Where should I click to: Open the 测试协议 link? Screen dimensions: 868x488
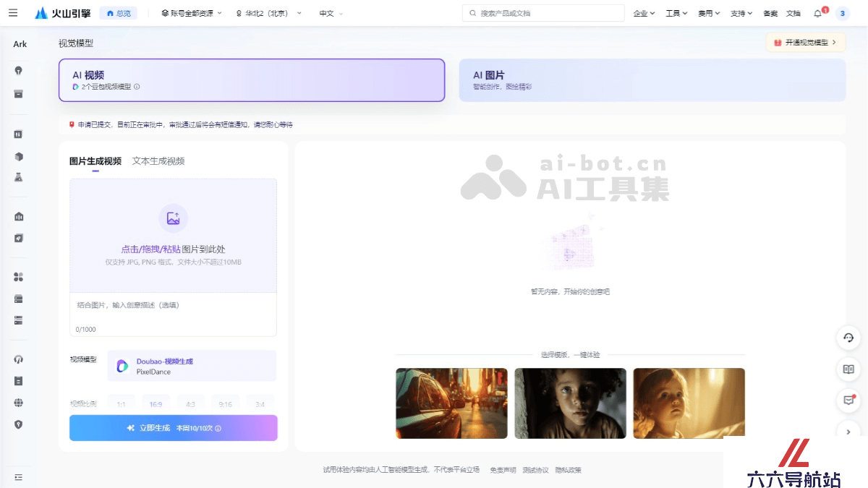pos(535,470)
